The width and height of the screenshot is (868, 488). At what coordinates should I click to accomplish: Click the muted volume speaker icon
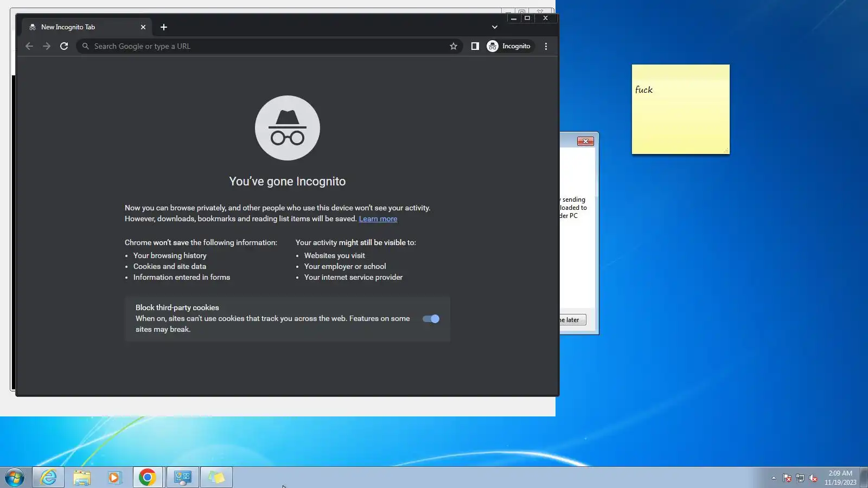click(x=813, y=478)
